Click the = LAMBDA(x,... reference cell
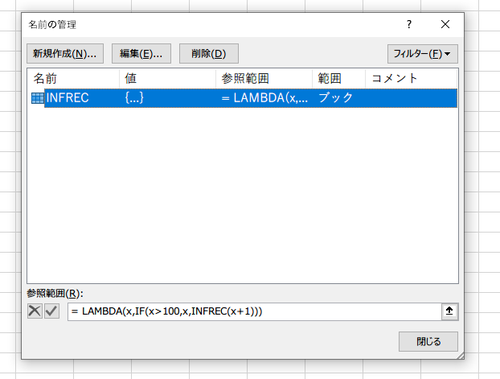The height and width of the screenshot is (379, 500). click(x=265, y=98)
